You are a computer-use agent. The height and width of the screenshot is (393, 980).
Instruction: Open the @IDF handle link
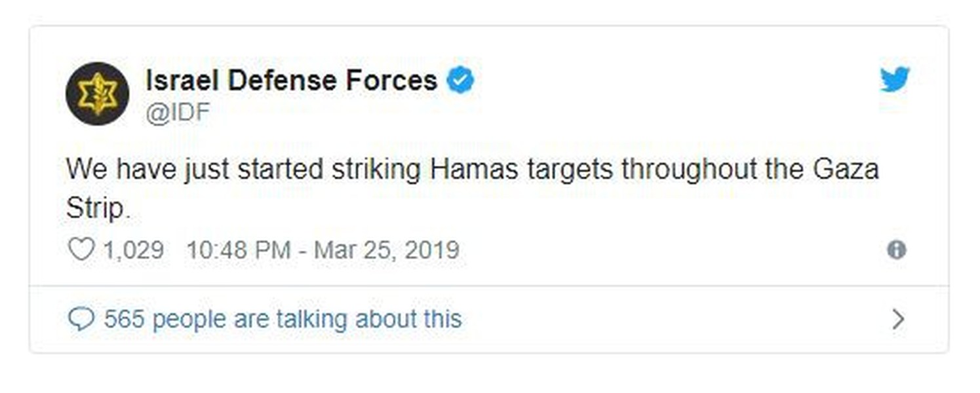(177, 112)
